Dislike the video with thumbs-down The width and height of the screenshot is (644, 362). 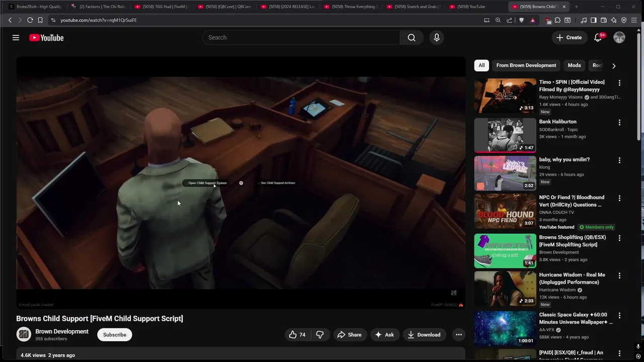pos(320,335)
